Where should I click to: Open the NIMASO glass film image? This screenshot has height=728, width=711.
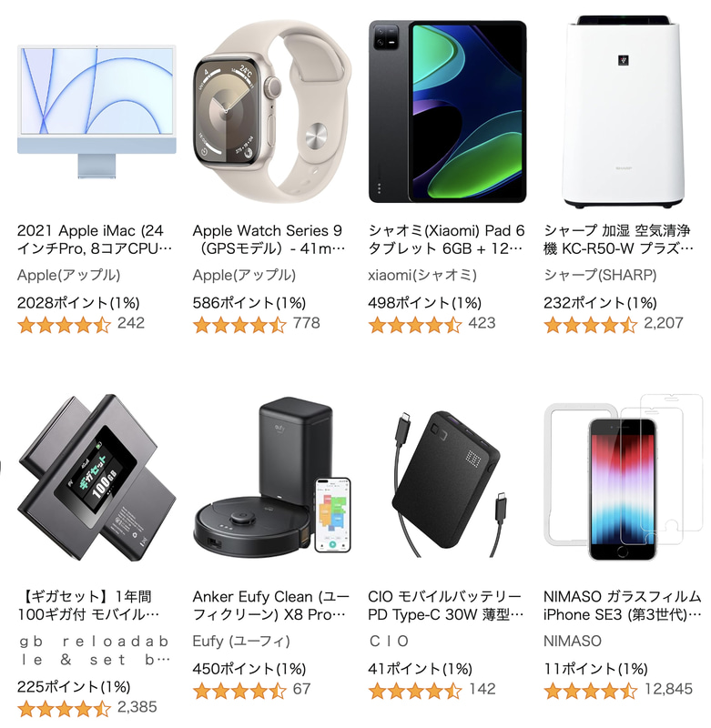click(624, 477)
